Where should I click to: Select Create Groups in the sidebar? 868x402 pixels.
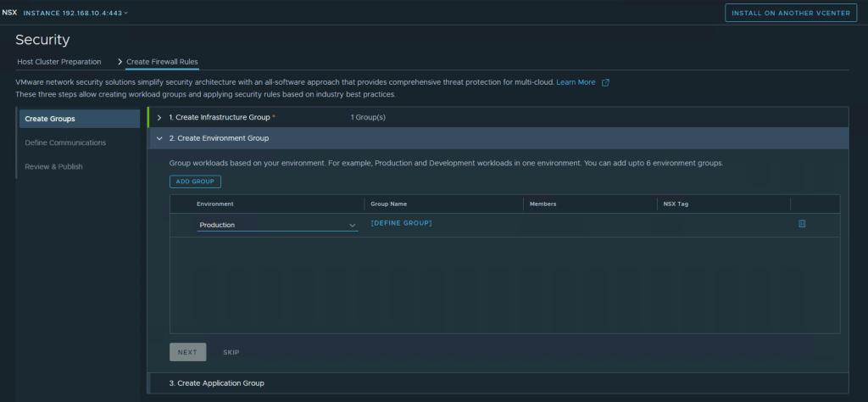pos(50,119)
